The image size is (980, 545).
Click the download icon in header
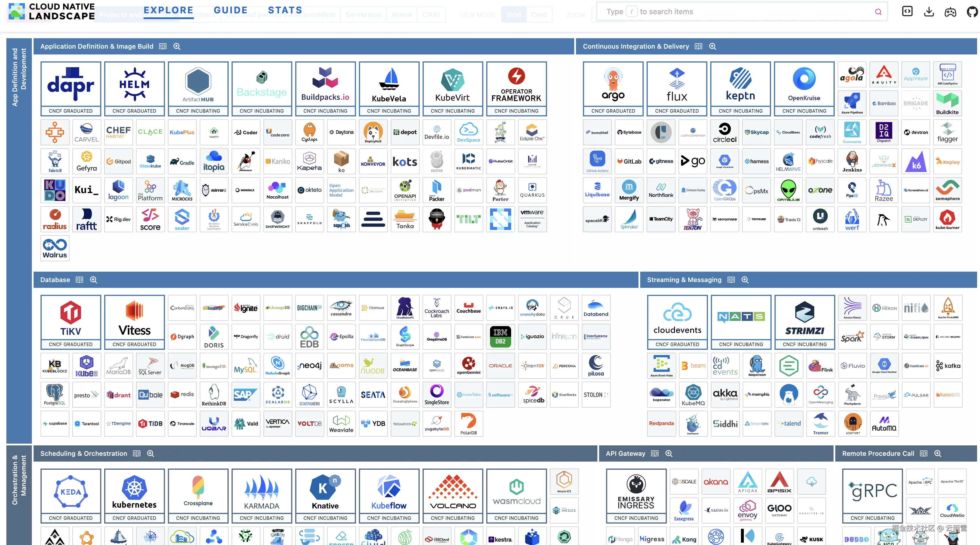929,11
